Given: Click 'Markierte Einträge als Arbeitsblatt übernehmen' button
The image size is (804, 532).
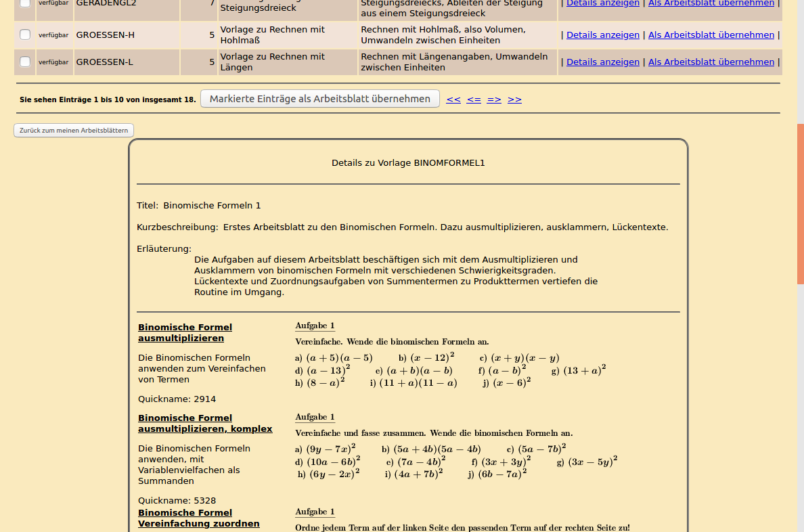Looking at the screenshot, I should pos(320,99).
